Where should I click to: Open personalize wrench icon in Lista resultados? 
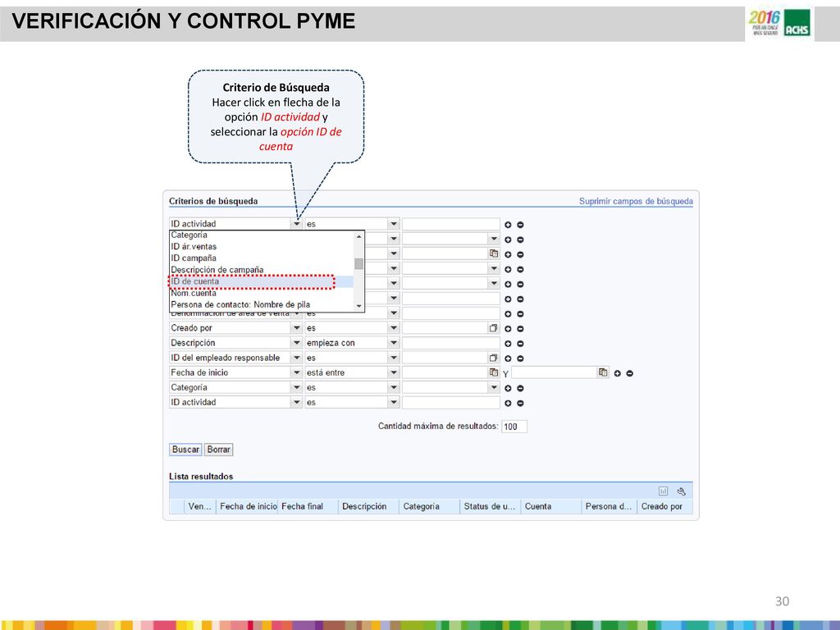coord(682,491)
